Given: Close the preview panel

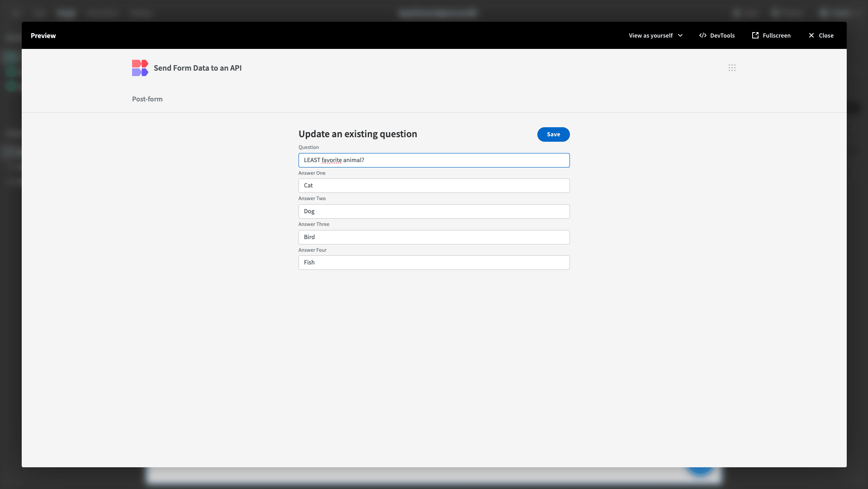Looking at the screenshot, I should click(x=821, y=35).
